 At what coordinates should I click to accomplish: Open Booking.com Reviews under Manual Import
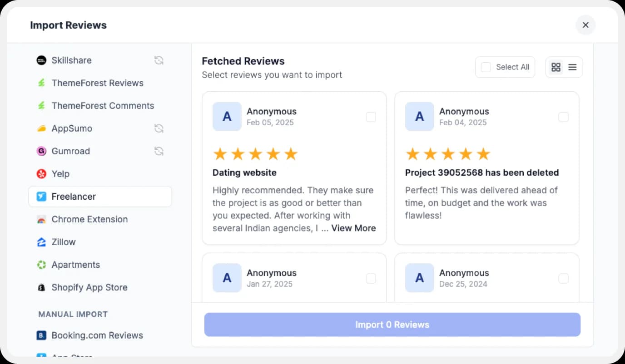[97, 335]
